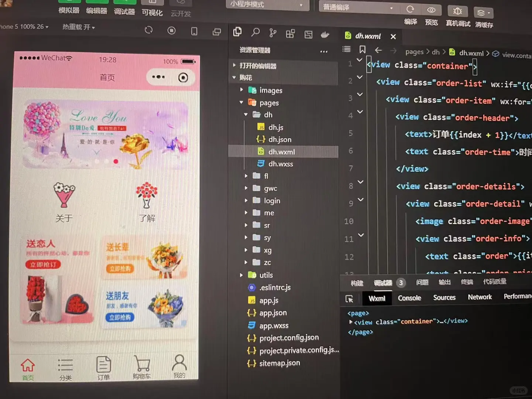Click the simulator refresh icon
Screen dimensions: 532x399
tap(149, 30)
